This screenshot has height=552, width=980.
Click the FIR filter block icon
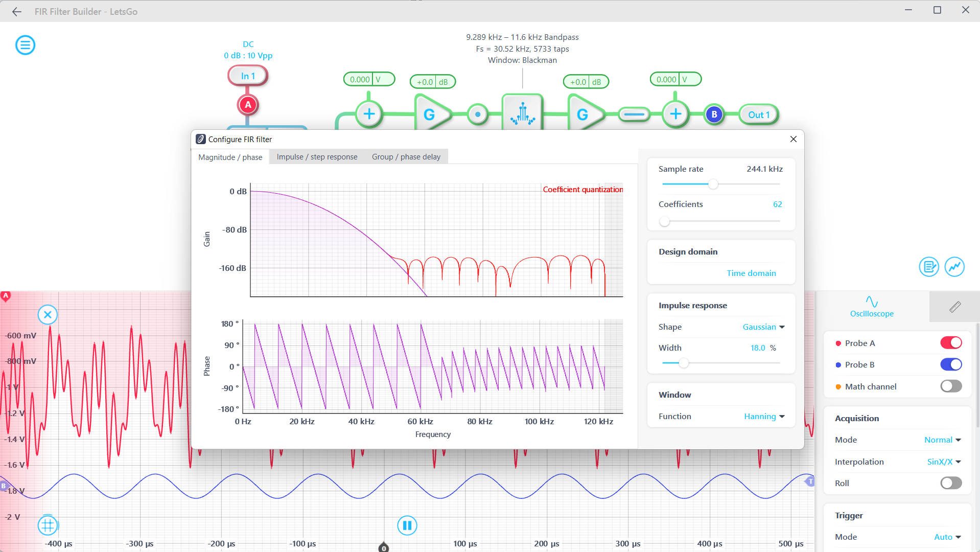[x=522, y=113]
